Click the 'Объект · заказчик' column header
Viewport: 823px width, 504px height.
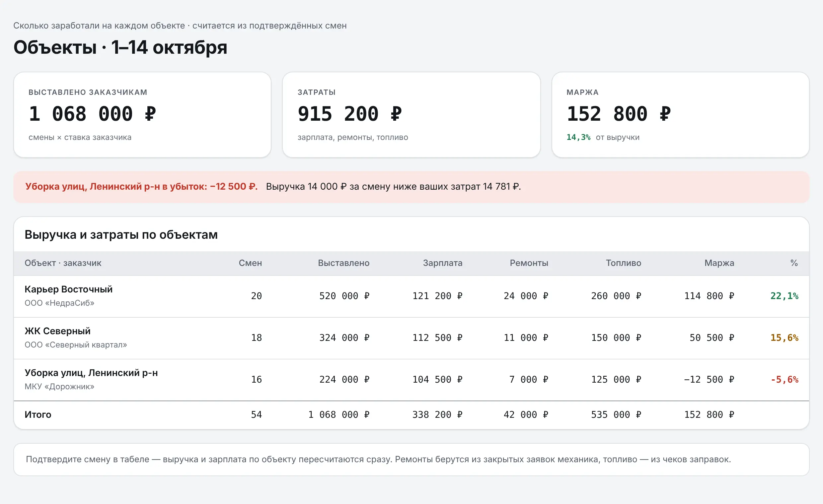click(x=63, y=263)
